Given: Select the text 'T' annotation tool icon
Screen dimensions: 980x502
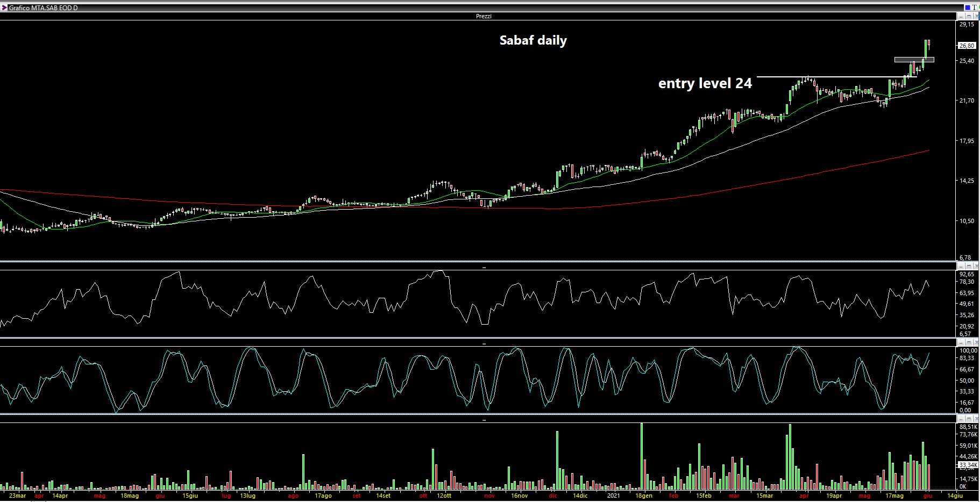Looking at the screenshot, I should (x=974, y=8).
